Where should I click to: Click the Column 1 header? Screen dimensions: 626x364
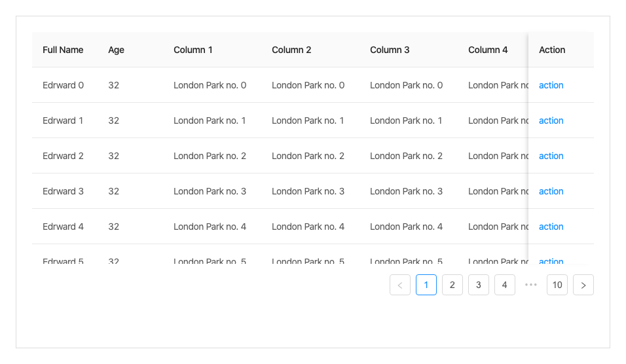point(193,50)
